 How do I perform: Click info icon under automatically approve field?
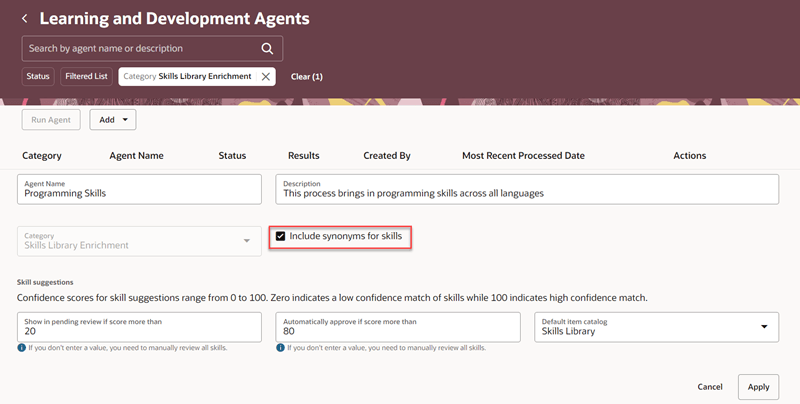pos(280,348)
